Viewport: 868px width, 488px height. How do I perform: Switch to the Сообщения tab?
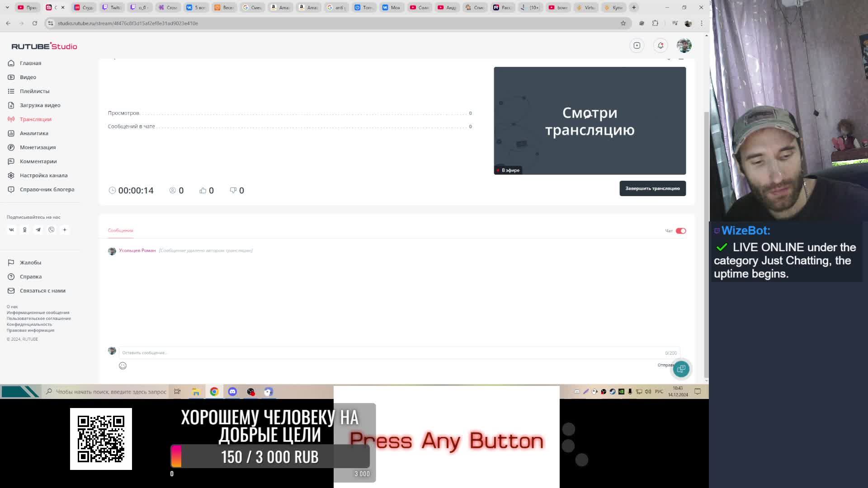click(x=120, y=230)
